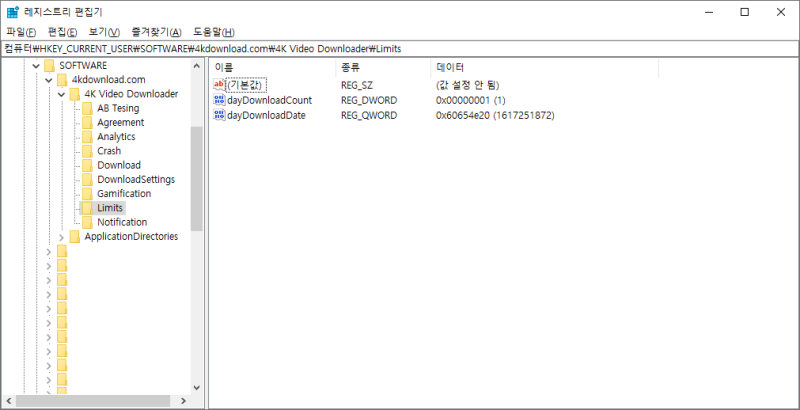Click the tree horizontal scrollbar right arrow
The height and width of the screenshot is (410, 800).
pos(184,401)
